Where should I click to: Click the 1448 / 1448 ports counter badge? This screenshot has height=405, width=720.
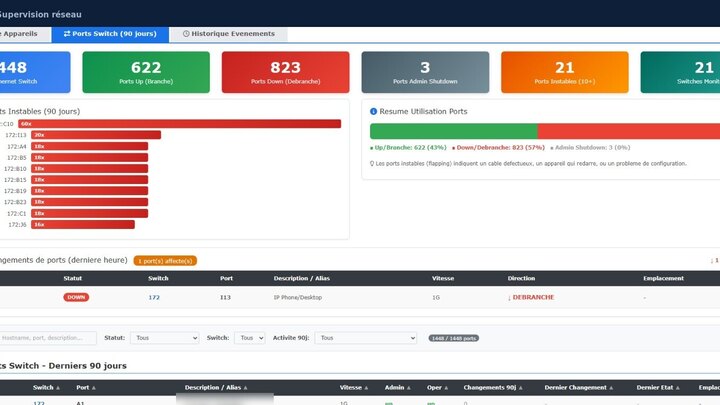tap(454, 338)
